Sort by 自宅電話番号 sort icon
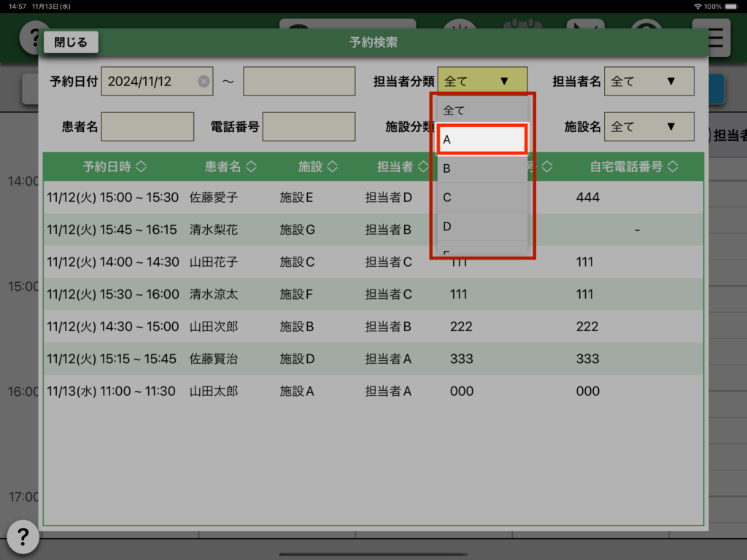This screenshot has width=747, height=560. tap(673, 167)
